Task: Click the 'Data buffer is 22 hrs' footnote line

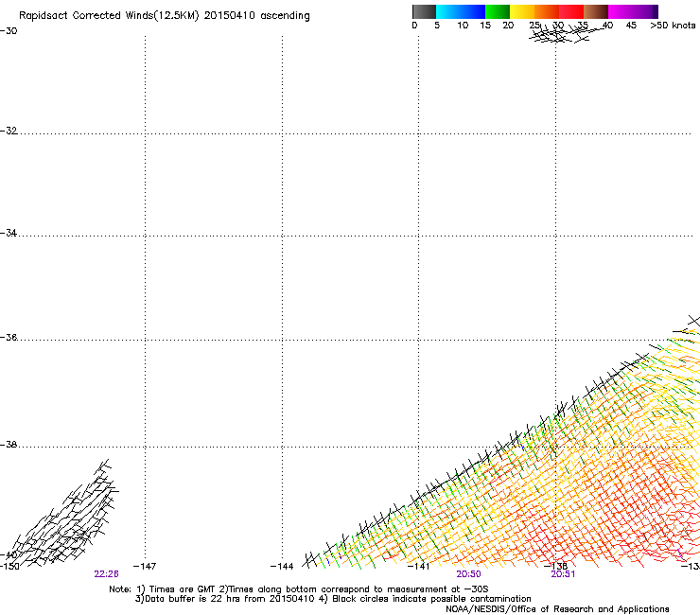Action: pyautogui.click(x=333, y=599)
